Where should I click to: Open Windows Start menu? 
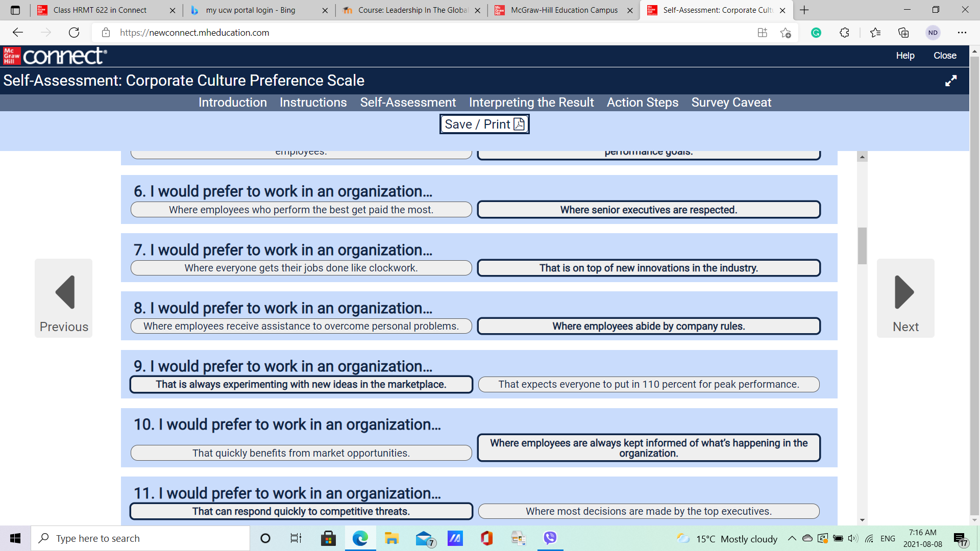click(15, 538)
